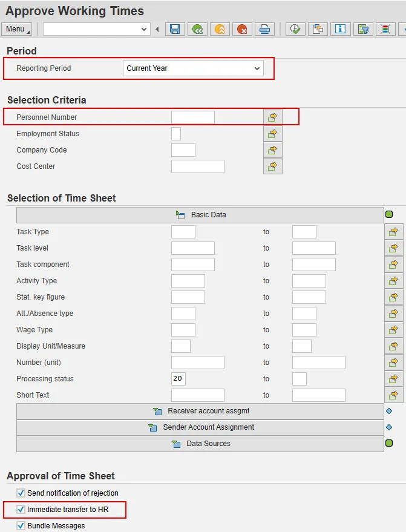Disable the Bundle Messages checkbox
The height and width of the screenshot is (532, 406).
[21, 526]
